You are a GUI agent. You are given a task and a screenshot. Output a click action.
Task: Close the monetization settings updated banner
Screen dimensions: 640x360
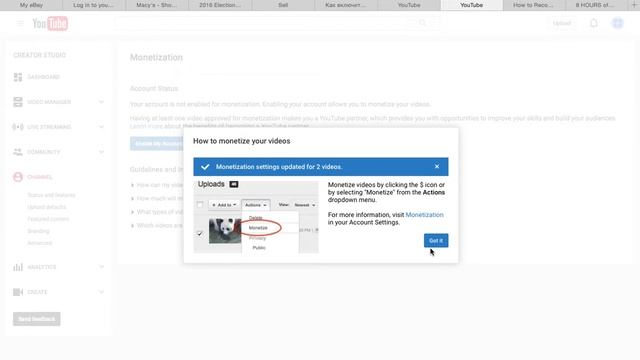click(437, 167)
